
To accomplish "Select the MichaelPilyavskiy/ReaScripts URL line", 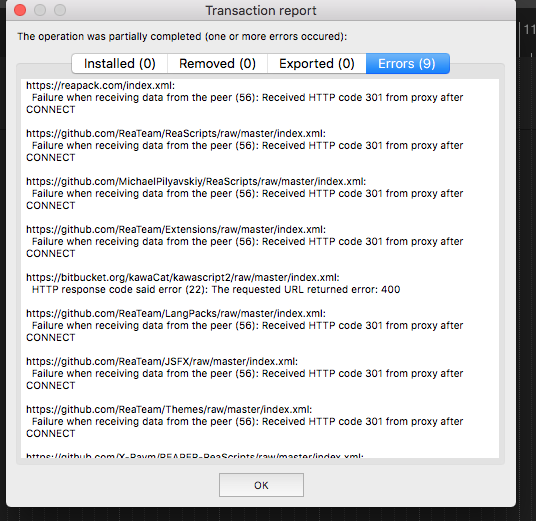I will tap(196, 182).
